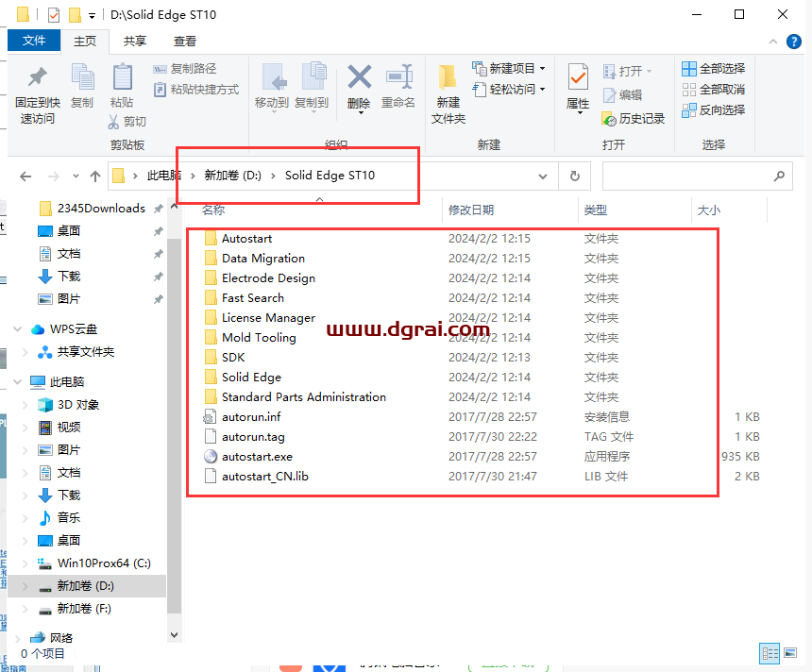Screen dimensions: 812x672
Task: Collapse the ribbon with the caret
Action: (x=773, y=42)
